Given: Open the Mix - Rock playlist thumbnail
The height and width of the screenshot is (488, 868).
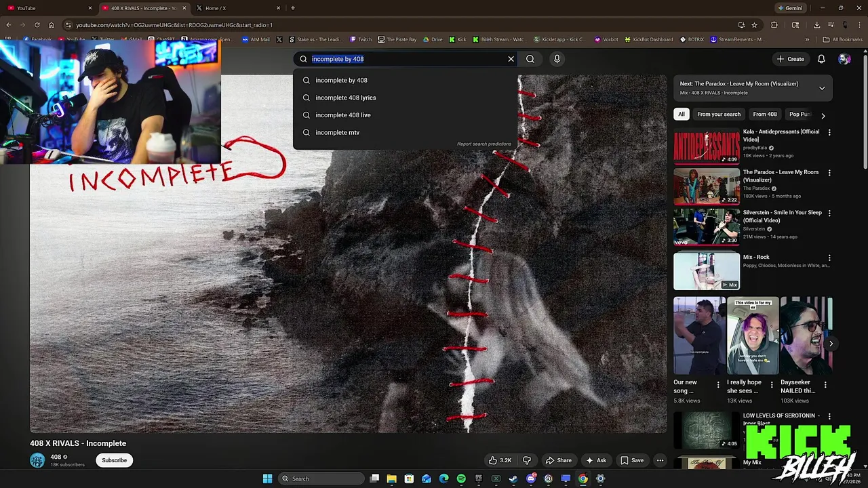Looking at the screenshot, I should (x=707, y=271).
